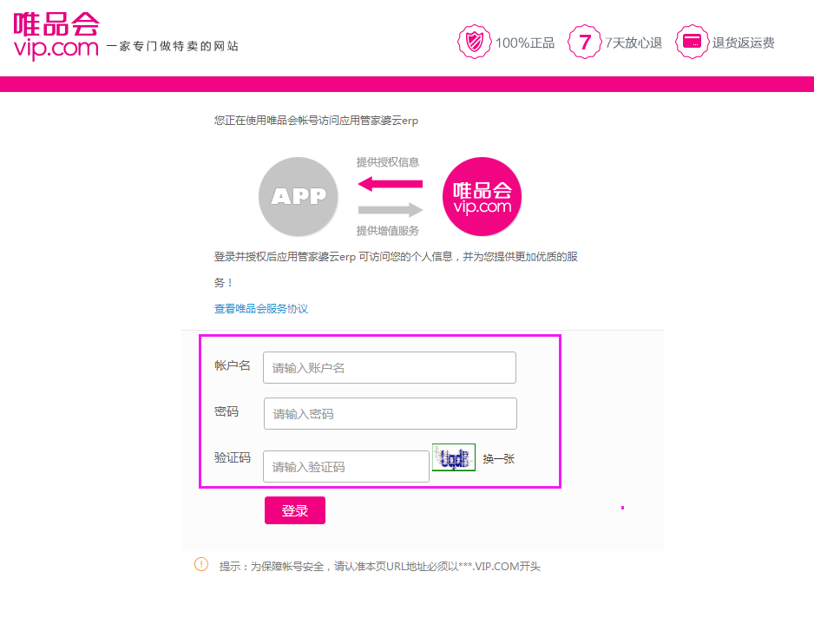814x644 pixels.
Task: Focus the 验证码 input field
Action: click(x=346, y=466)
